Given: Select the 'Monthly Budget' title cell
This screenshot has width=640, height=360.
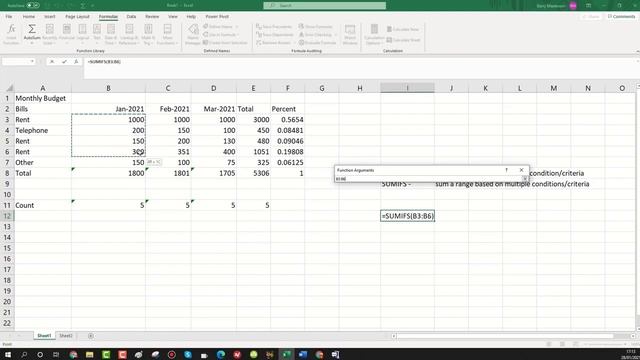Looking at the screenshot, I should pyautogui.click(x=43, y=98).
